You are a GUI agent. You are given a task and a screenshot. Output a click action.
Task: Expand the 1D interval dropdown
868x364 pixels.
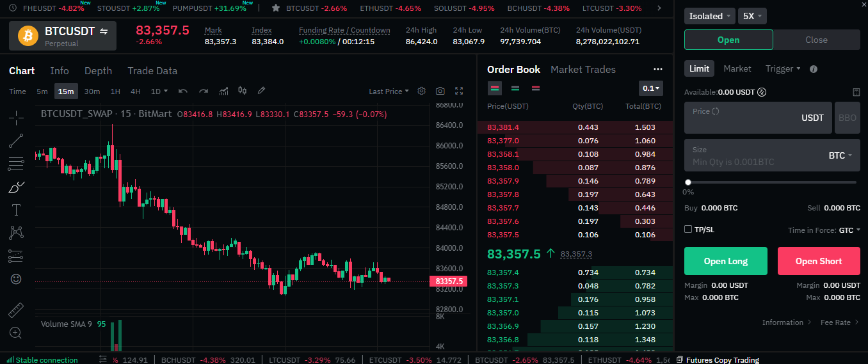coord(159,91)
